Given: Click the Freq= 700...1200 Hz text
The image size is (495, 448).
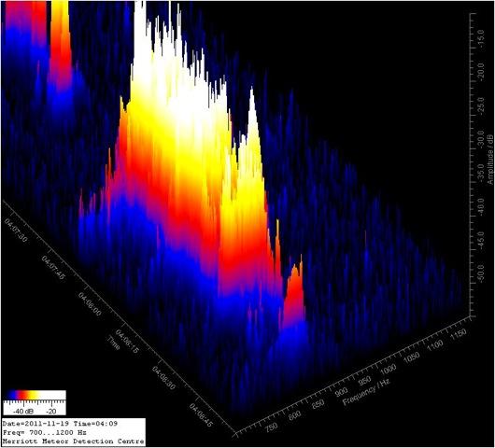Looking at the screenshot, I should point(45,432).
